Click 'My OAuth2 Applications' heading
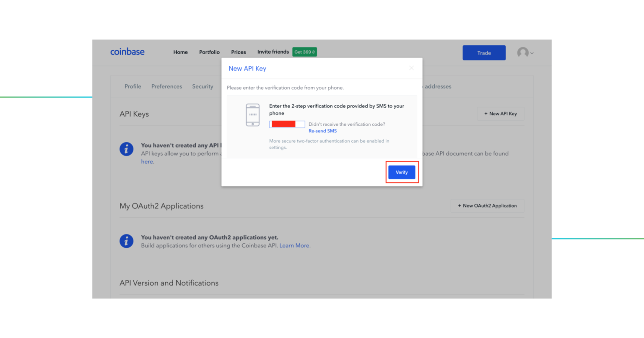Viewport: 644px width, 338px height. (x=161, y=206)
